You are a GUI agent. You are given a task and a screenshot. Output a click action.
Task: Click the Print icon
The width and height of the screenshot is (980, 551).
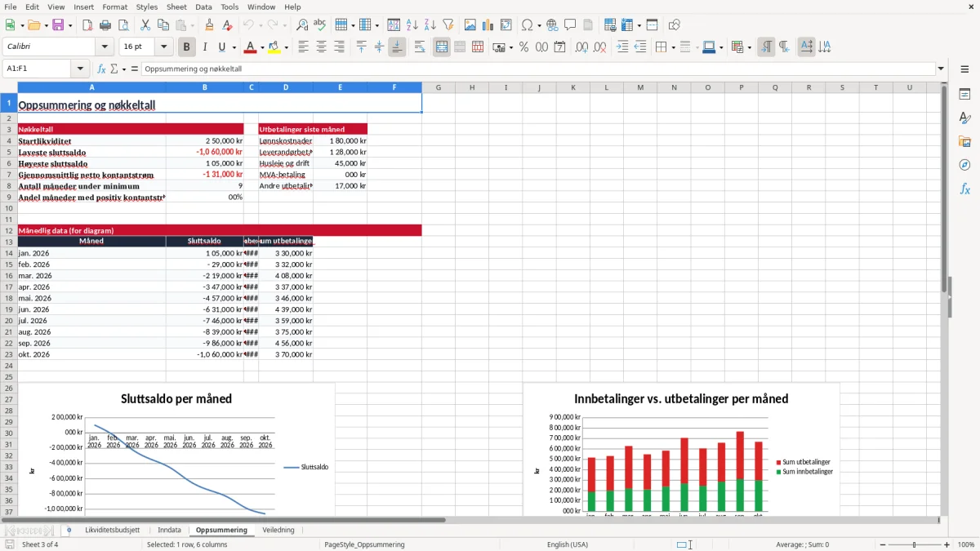click(x=105, y=25)
